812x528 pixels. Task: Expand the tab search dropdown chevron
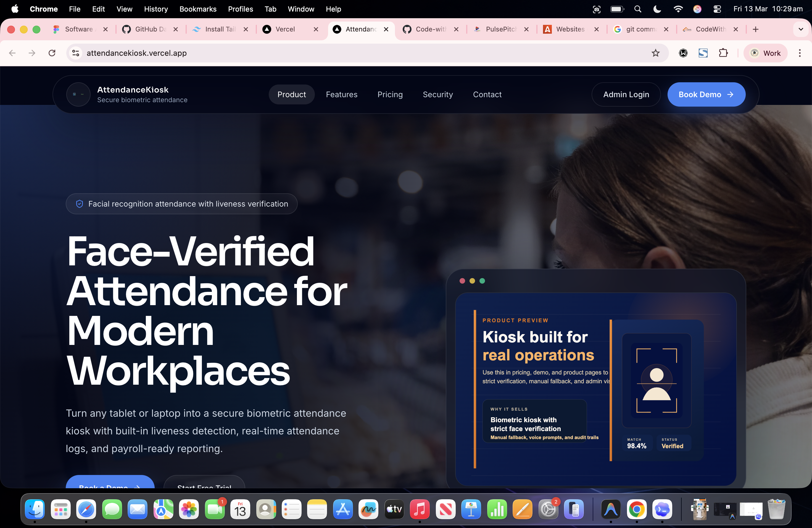coord(800,29)
